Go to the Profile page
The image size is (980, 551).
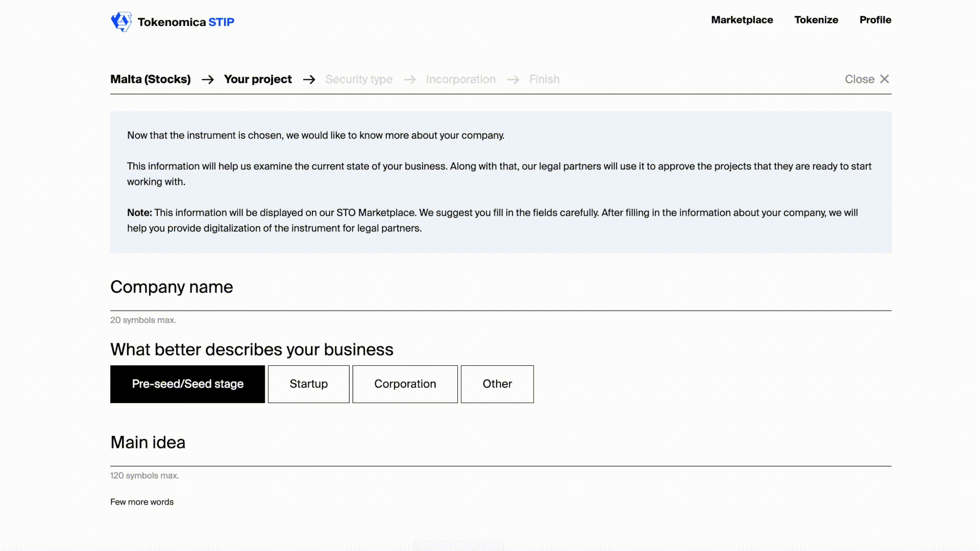click(x=875, y=20)
